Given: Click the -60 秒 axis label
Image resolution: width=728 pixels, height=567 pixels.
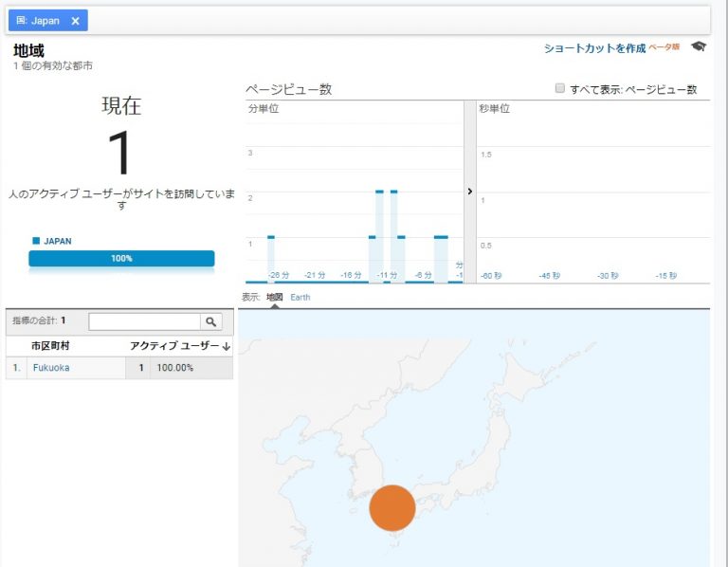Looking at the screenshot, I should [x=491, y=276].
